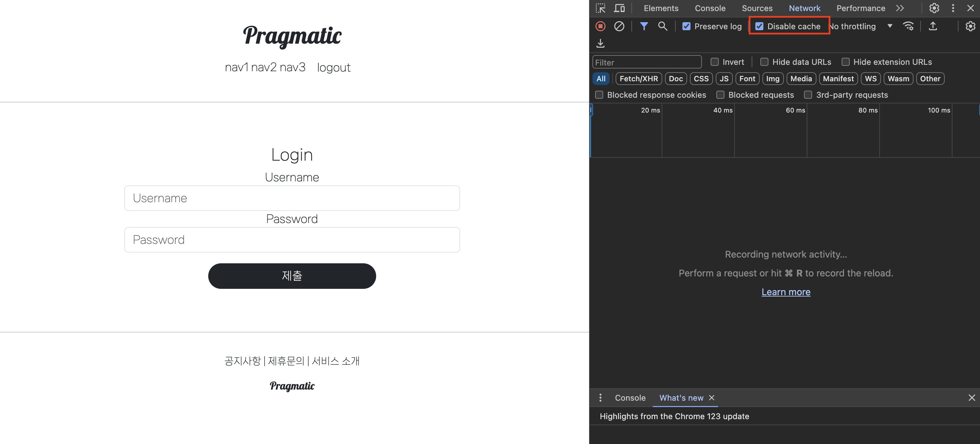Viewport: 980px width, 444px height.
Task: Clear the network log
Action: pyautogui.click(x=619, y=26)
